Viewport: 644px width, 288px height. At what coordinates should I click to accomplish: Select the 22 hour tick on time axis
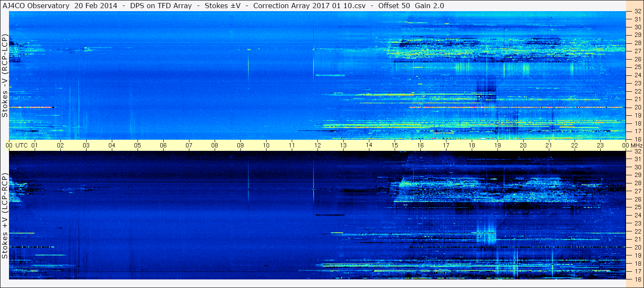[575, 145]
